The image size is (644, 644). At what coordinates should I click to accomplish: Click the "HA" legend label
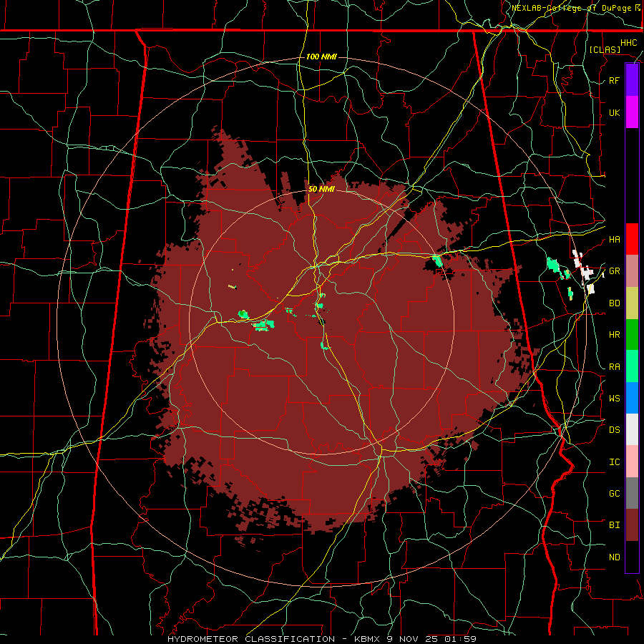pyautogui.click(x=614, y=240)
